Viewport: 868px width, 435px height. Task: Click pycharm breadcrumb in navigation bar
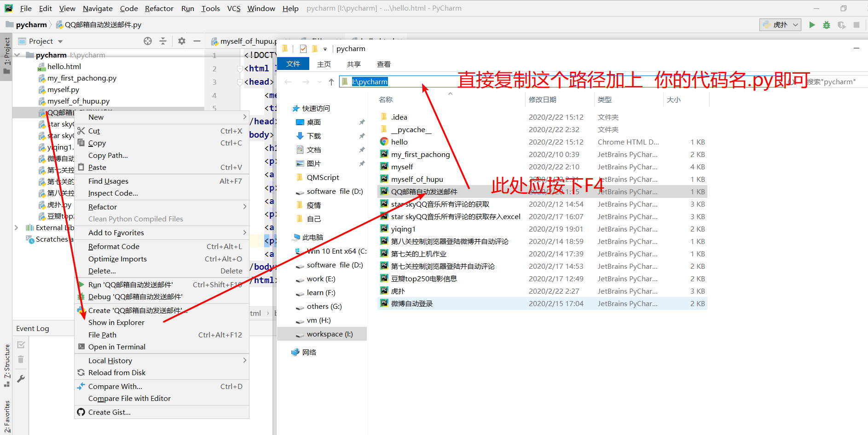pos(31,25)
